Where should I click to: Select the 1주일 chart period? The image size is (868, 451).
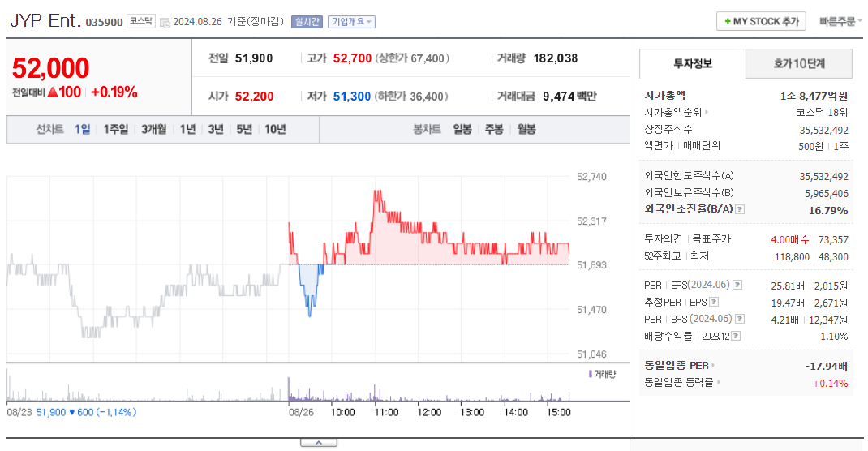(116, 130)
